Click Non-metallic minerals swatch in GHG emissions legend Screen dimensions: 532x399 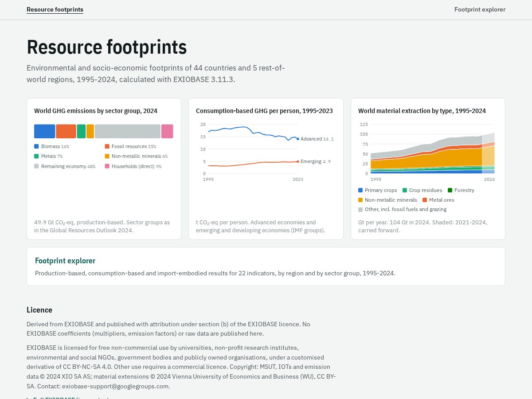click(x=107, y=156)
